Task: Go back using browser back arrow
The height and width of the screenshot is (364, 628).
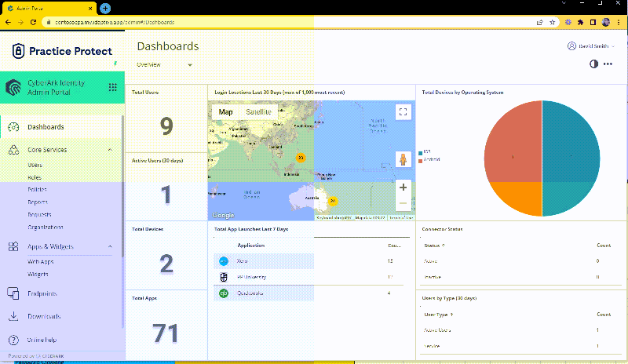Action: point(8,23)
